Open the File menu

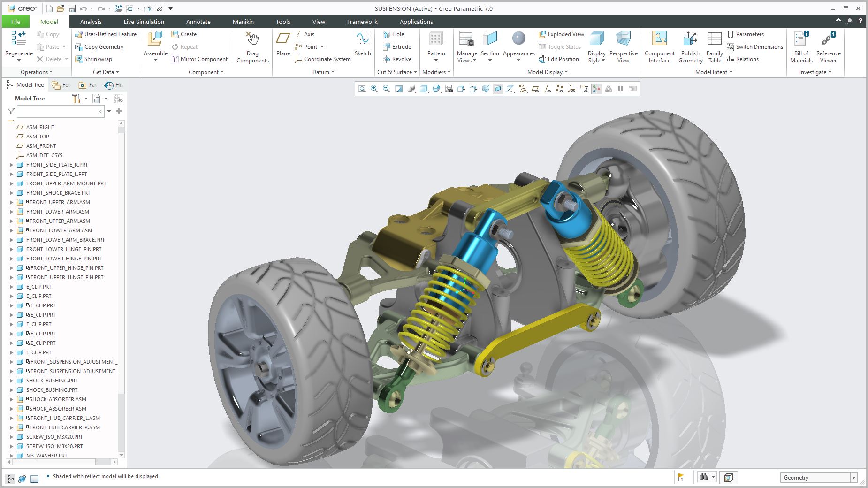(x=15, y=22)
